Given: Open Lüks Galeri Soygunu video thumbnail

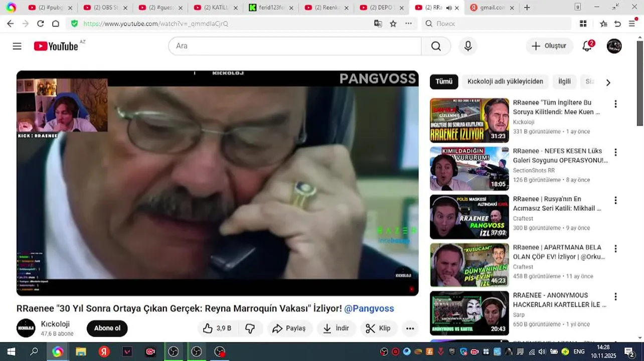Looking at the screenshot, I should pos(469,168).
